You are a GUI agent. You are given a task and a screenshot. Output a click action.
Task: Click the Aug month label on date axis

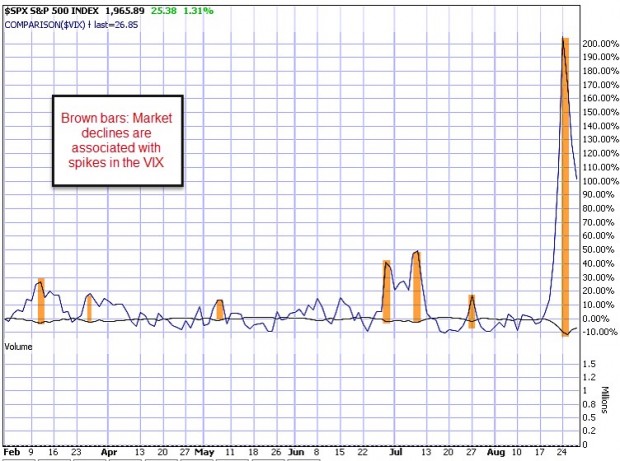click(495, 452)
